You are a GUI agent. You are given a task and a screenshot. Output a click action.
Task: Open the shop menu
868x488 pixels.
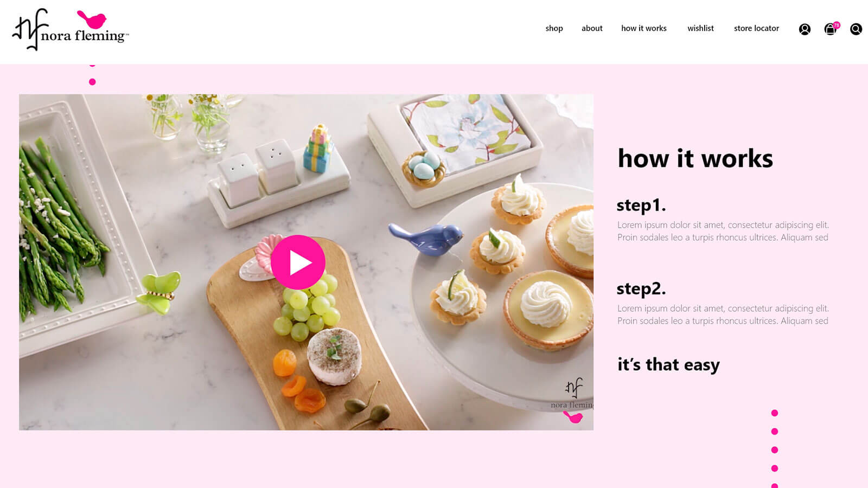coord(554,28)
